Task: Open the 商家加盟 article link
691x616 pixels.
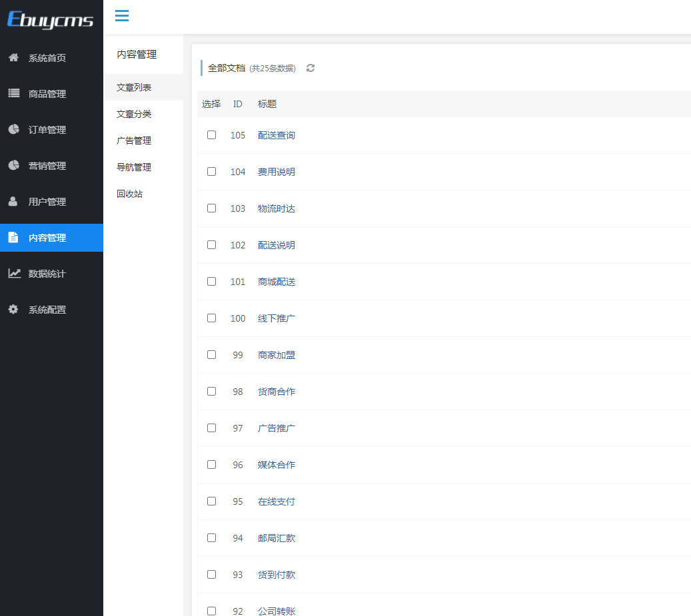Action: (x=277, y=355)
